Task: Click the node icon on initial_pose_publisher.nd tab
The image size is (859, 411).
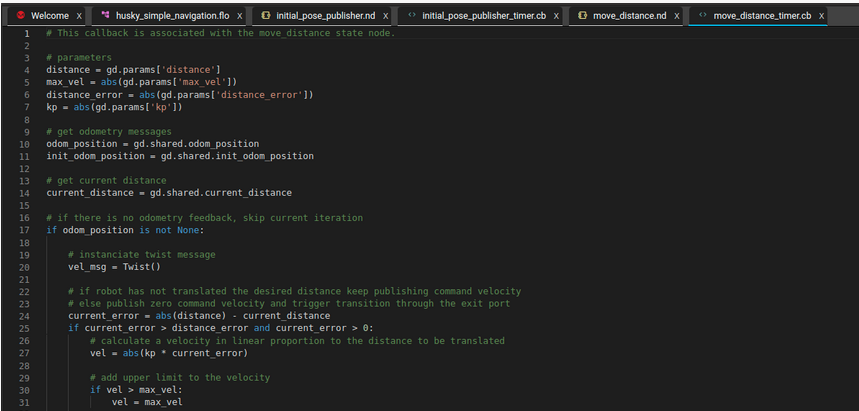Action: tap(267, 15)
